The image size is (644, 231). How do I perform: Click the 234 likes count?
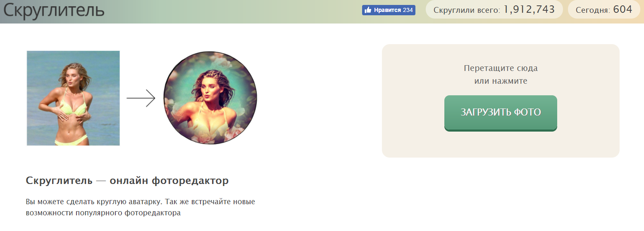tap(408, 10)
